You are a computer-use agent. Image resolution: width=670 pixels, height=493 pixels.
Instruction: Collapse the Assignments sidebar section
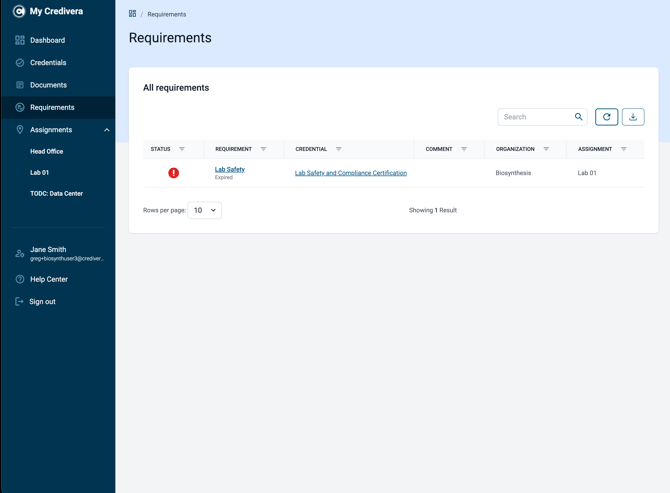coord(107,130)
